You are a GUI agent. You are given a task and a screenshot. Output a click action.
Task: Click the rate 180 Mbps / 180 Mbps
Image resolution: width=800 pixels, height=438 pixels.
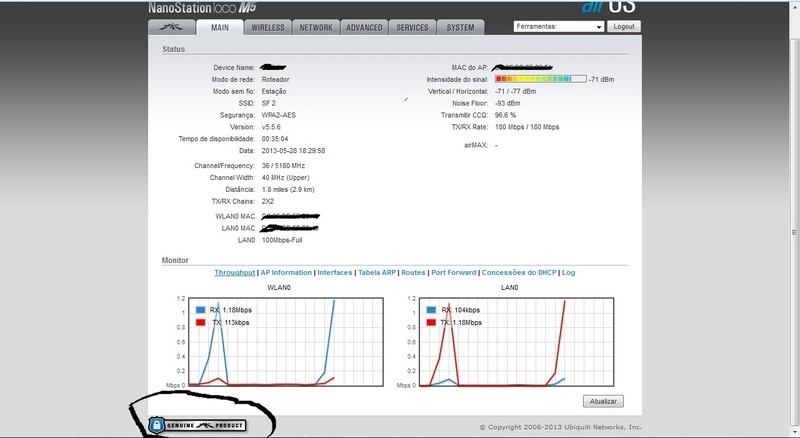tap(527, 127)
